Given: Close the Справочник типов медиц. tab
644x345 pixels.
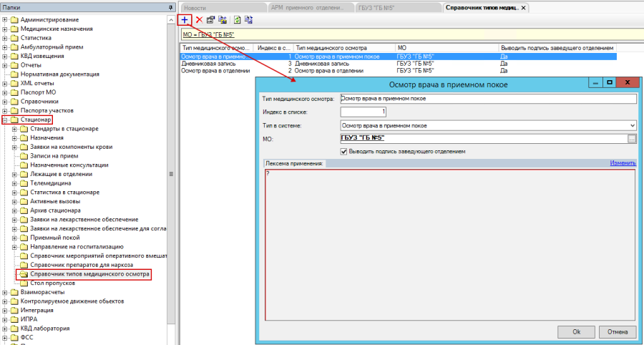Looking at the screenshot, I should (523, 8).
